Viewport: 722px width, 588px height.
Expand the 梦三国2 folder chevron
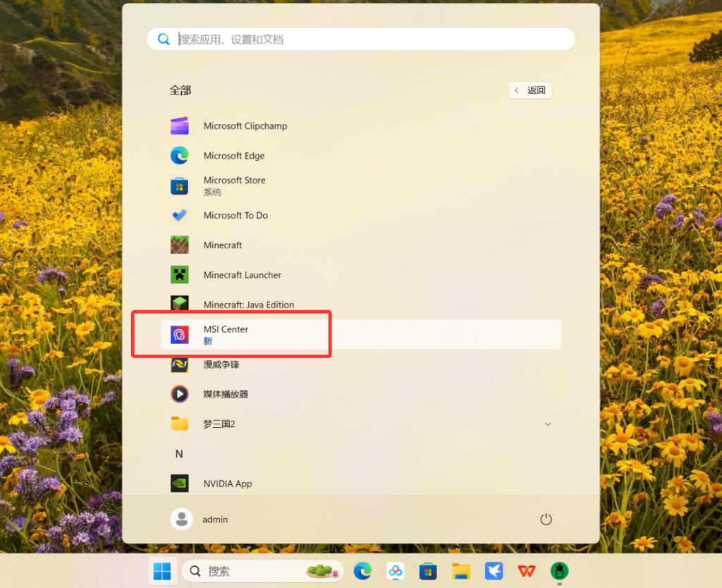pyautogui.click(x=547, y=424)
